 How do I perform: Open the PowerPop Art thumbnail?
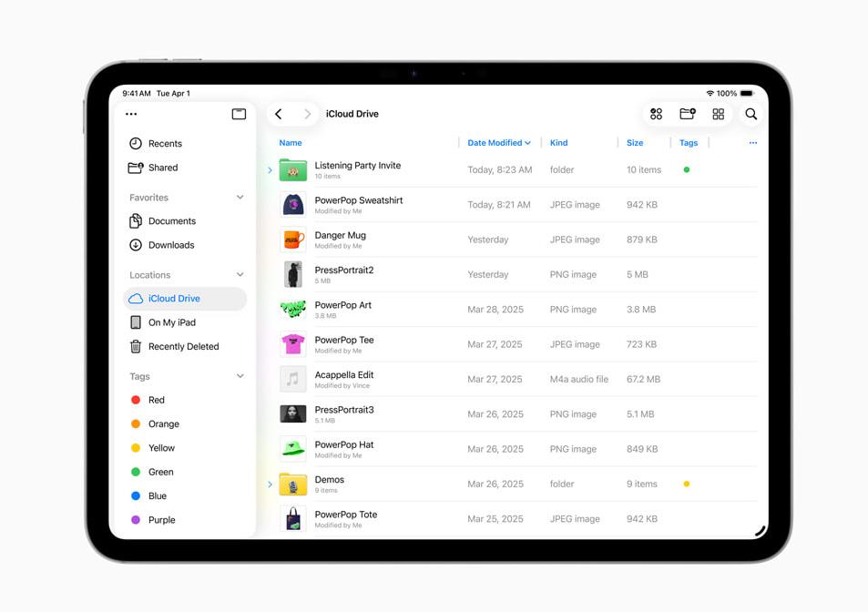click(293, 310)
